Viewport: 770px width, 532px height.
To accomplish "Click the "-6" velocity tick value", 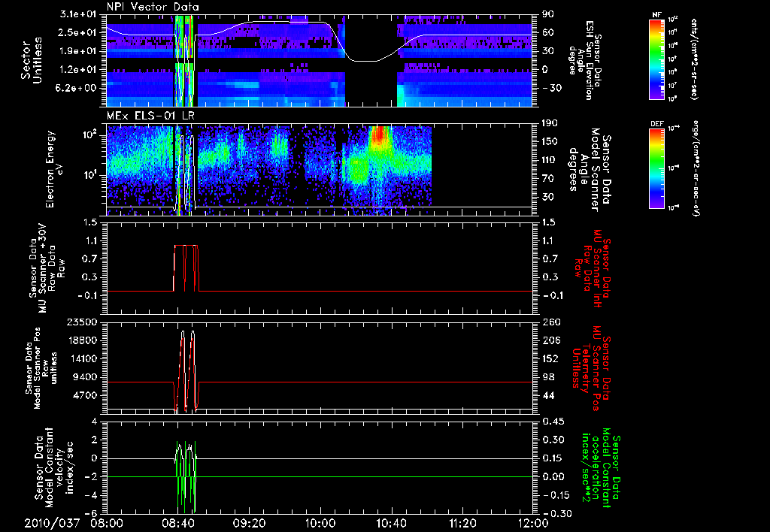I will click(x=91, y=514).
